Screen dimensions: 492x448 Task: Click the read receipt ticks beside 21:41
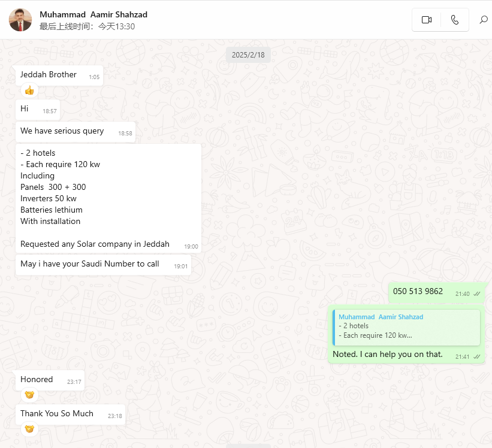click(477, 356)
